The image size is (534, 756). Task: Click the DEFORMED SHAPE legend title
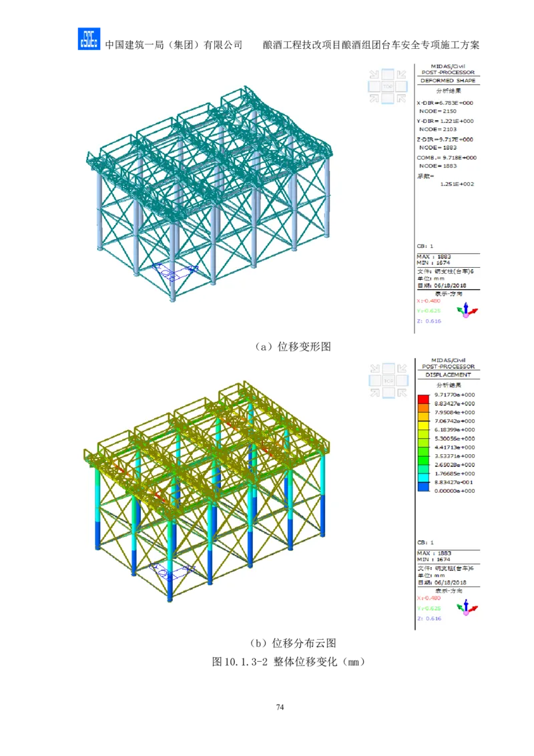pos(448,80)
